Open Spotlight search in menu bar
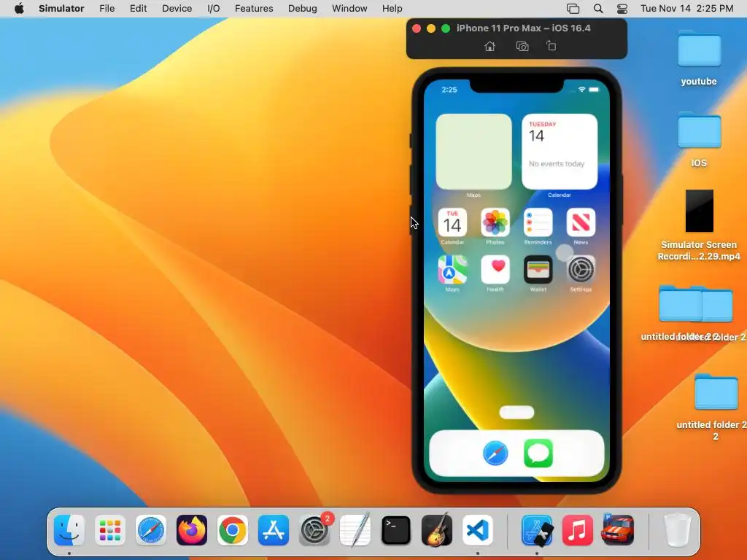Screen dimensions: 747x560 point(598,9)
